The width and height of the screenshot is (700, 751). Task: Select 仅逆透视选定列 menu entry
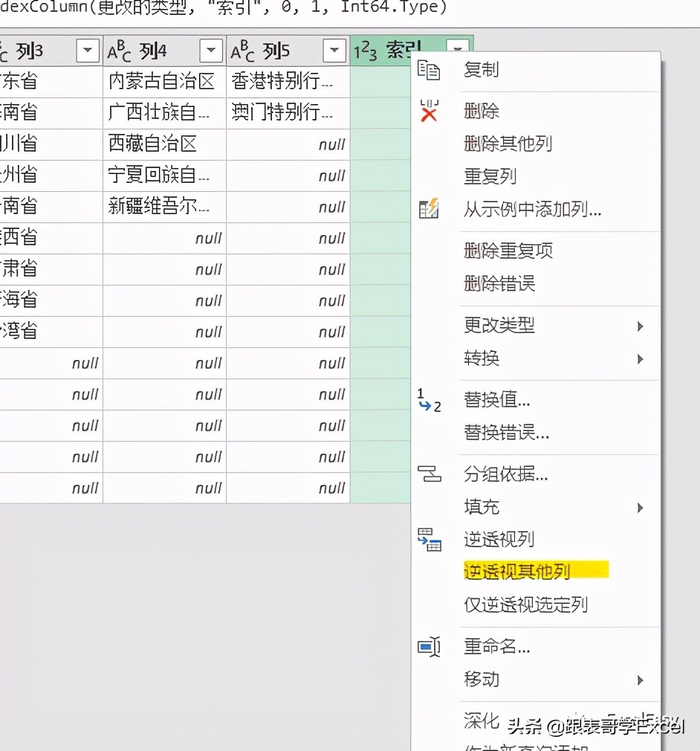pyautogui.click(x=525, y=605)
